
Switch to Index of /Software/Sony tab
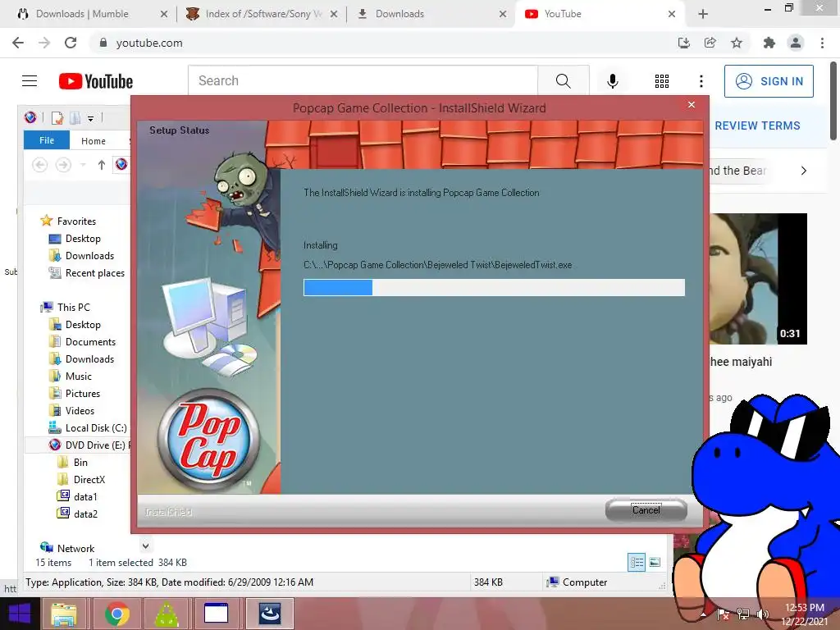pyautogui.click(x=262, y=14)
